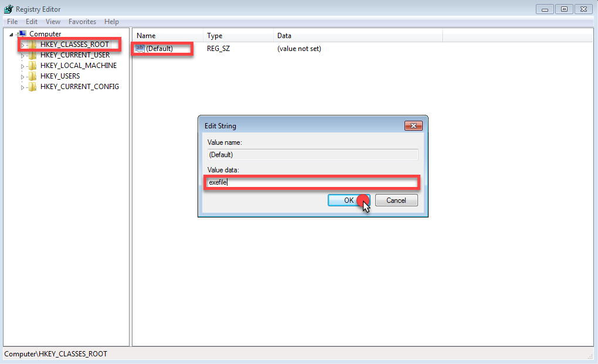Click the Registry Editor title bar icon
Viewport: 598px width, 364px height.
click(x=8, y=9)
